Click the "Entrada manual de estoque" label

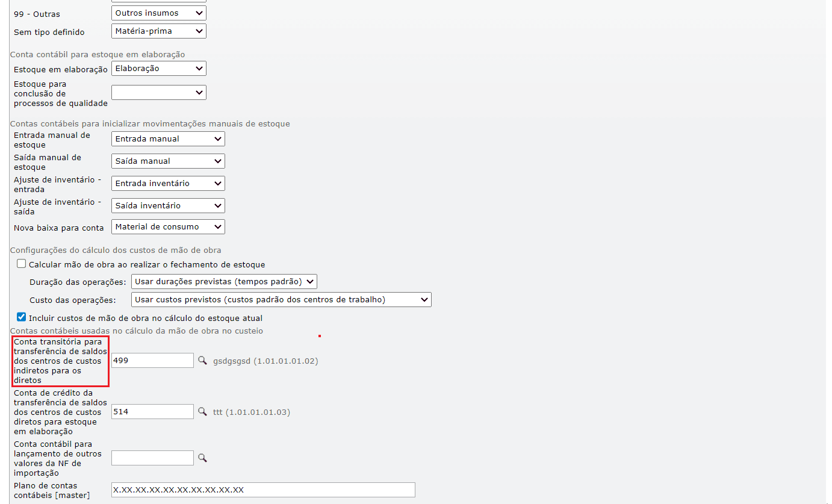(52, 140)
